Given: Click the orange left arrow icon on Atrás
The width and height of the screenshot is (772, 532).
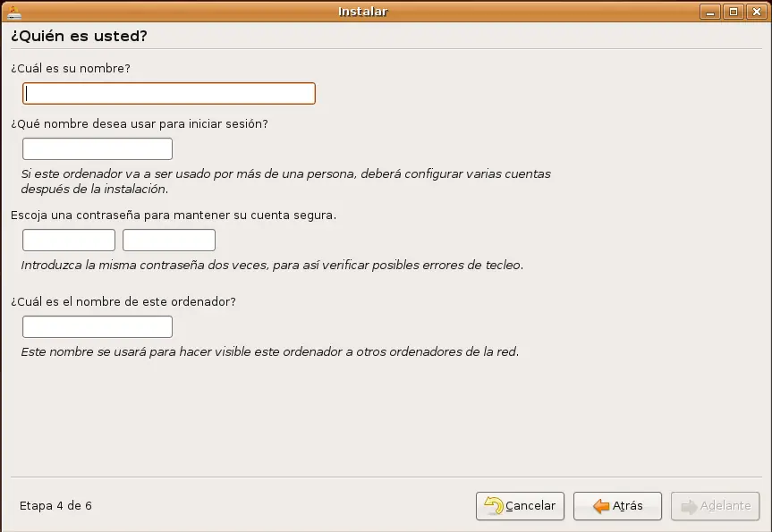Looking at the screenshot, I should 601,506.
